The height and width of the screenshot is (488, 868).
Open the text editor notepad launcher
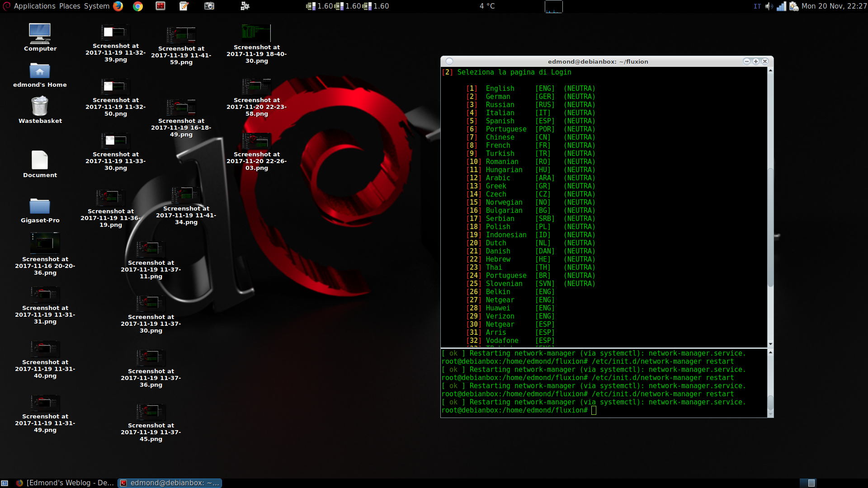[x=184, y=6]
